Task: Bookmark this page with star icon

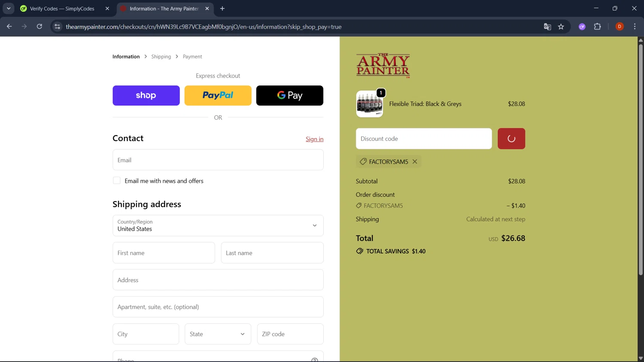Action: [x=561, y=27]
